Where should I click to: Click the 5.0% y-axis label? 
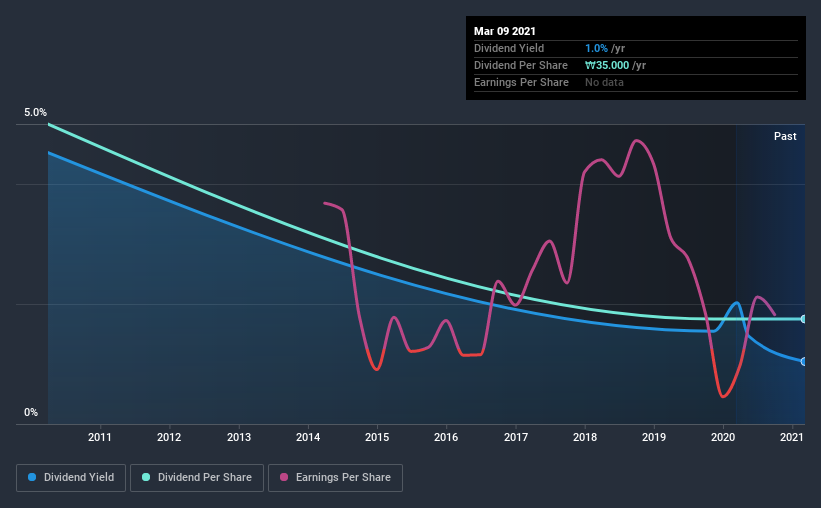[x=35, y=113]
